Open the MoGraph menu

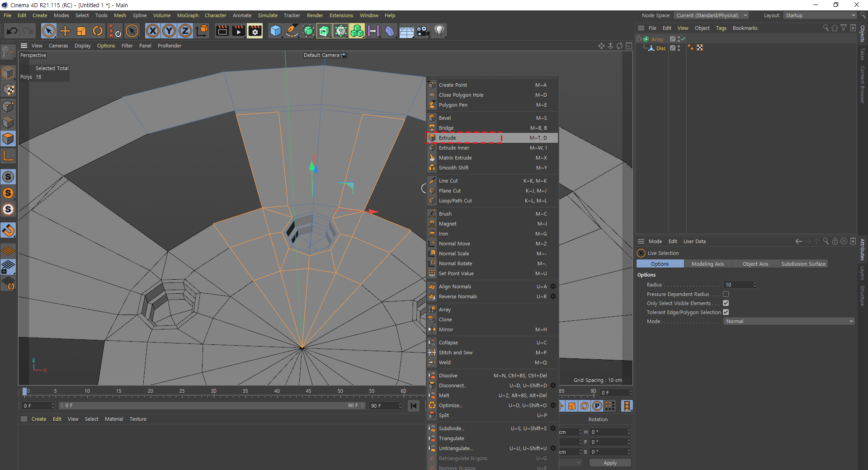pos(188,15)
